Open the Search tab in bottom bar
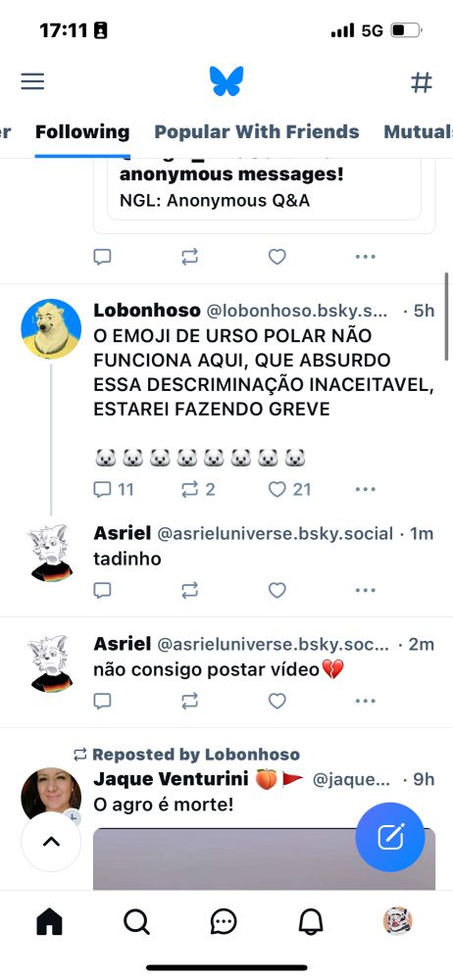The image size is (453, 980). pyautogui.click(x=136, y=921)
